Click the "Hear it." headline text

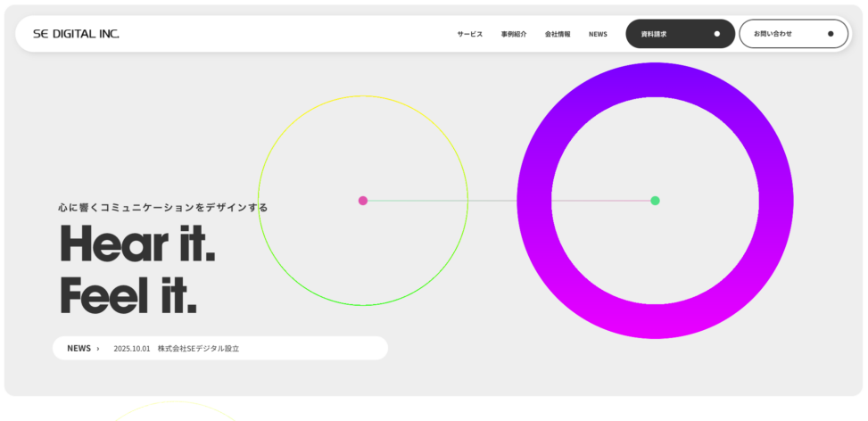coord(137,244)
